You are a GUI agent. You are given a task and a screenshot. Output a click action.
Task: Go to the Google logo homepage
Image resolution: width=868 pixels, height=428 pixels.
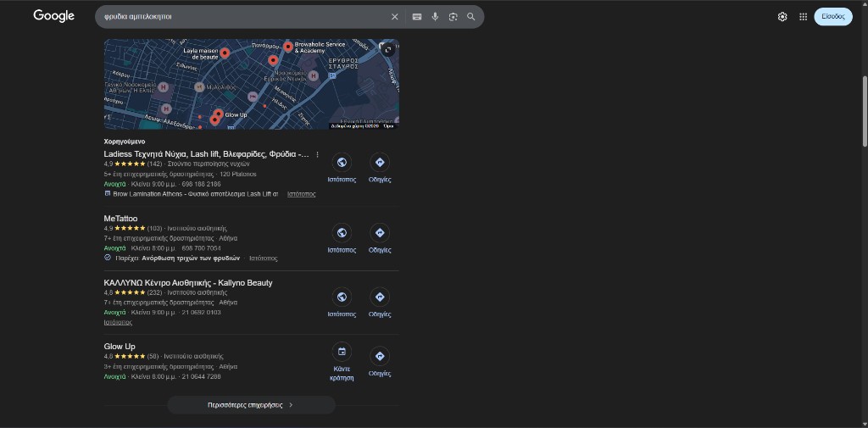click(x=53, y=16)
